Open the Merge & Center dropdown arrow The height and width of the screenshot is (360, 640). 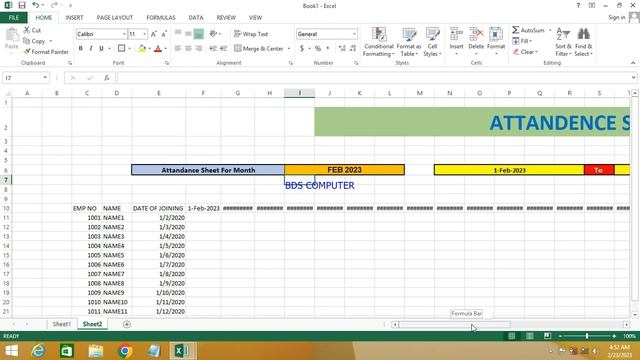coord(289,49)
